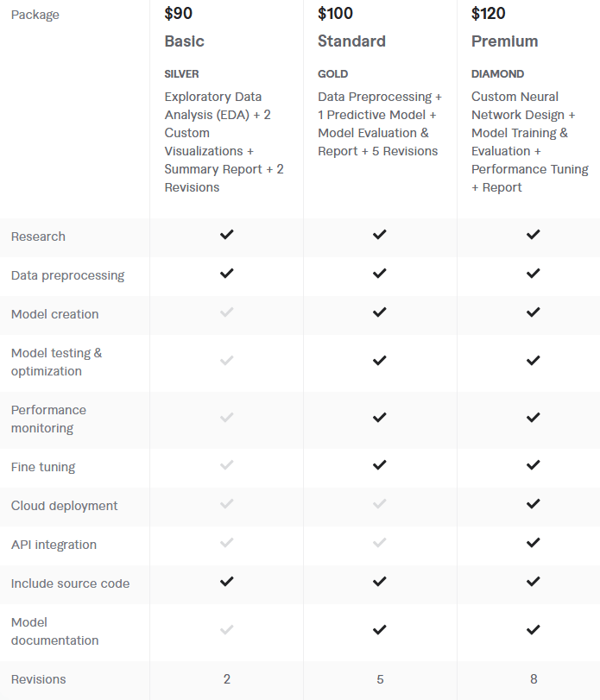
Task: Click the greyed Cloud deployment checkmark under Standard
Action: coord(380,504)
